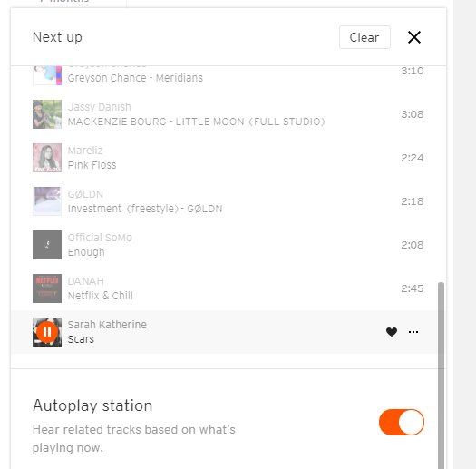Image resolution: width=476 pixels, height=469 pixels.
Task: Select the MACKENZIE BOURG - LITTLE MOON track
Action: (197, 122)
